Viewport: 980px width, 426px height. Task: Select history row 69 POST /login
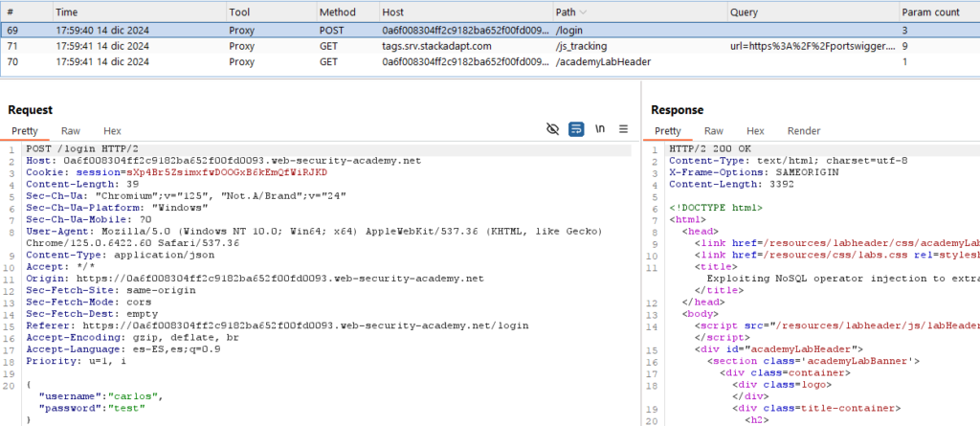point(490,30)
